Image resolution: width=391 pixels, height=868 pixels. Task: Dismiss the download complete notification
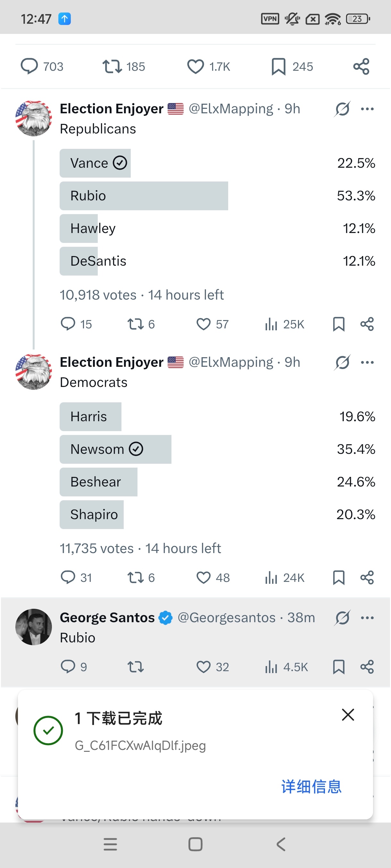pos(348,715)
